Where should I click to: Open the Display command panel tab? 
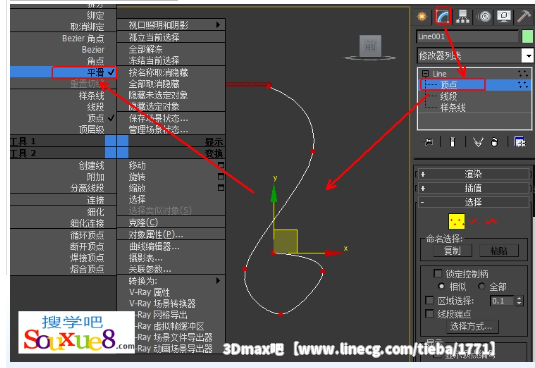tap(504, 16)
